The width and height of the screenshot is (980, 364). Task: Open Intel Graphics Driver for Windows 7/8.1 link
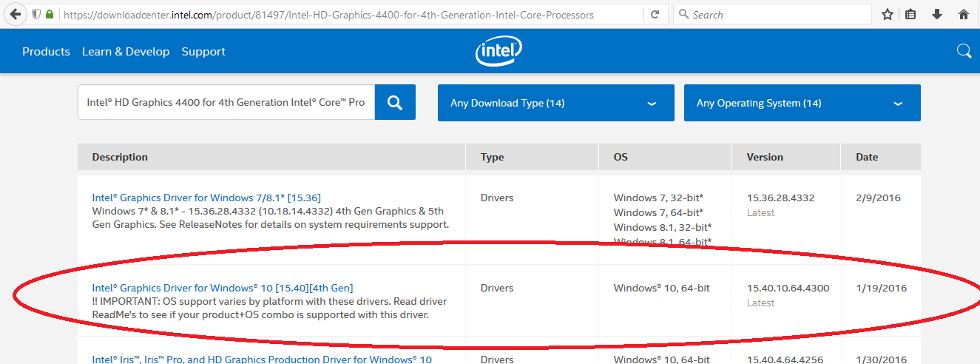click(x=206, y=198)
